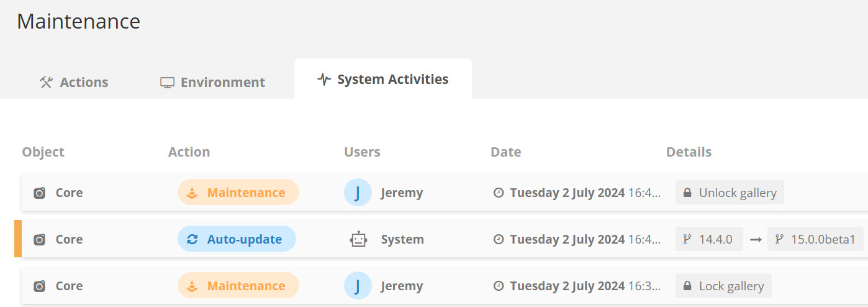The width and height of the screenshot is (868, 307).
Task: Click the Core photo icon in Auto-update row
Action: (39, 239)
